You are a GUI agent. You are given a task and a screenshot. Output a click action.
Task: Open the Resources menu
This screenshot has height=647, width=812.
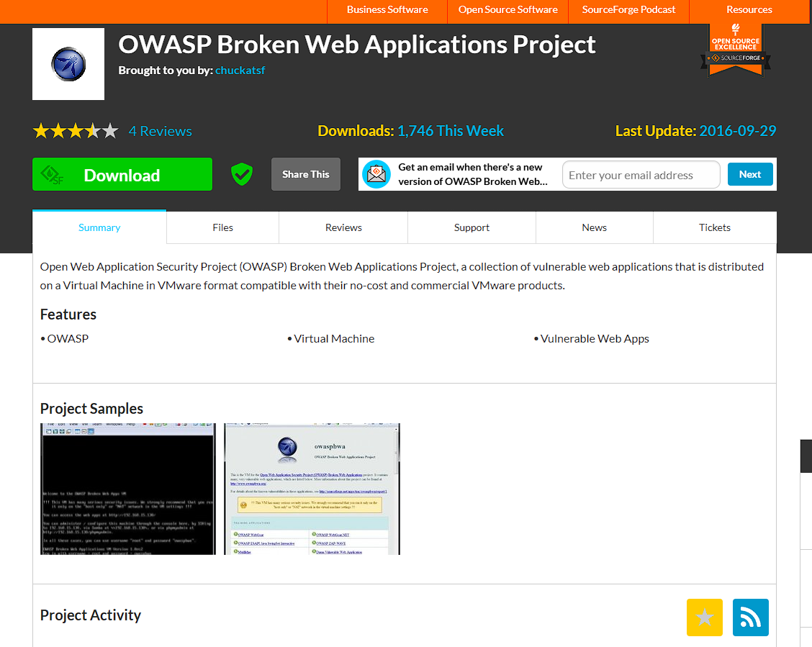(x=749, y=10)
